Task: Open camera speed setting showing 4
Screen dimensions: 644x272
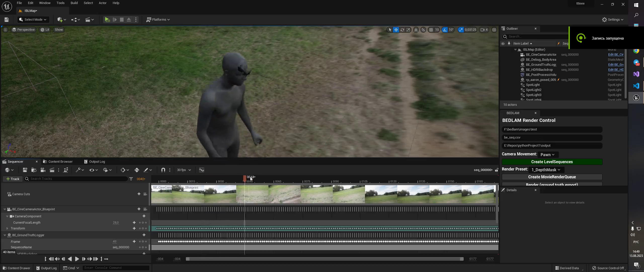Action: 484,30
